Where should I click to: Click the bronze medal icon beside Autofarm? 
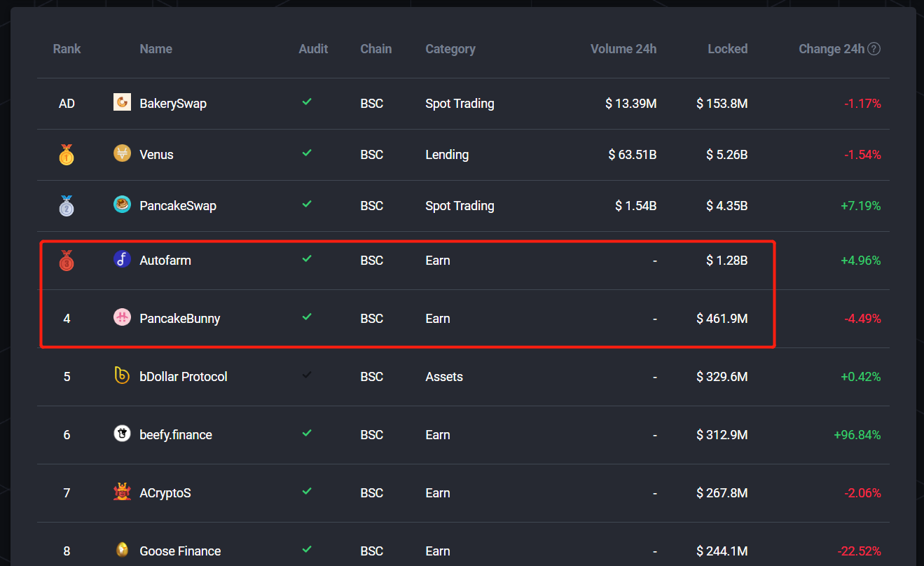tap(67, 261)
